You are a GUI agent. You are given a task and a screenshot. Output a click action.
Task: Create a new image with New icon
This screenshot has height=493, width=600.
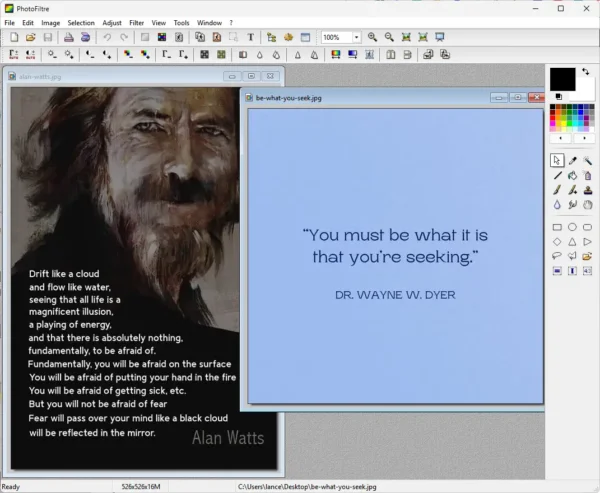[14, 37]
